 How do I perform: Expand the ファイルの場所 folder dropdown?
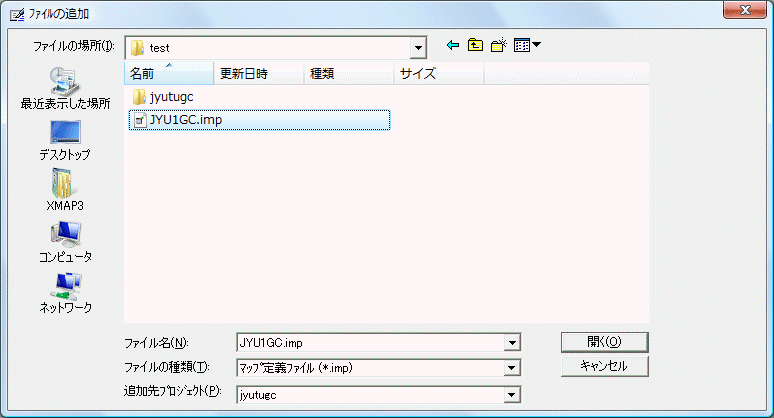click(x=418, y=48)
